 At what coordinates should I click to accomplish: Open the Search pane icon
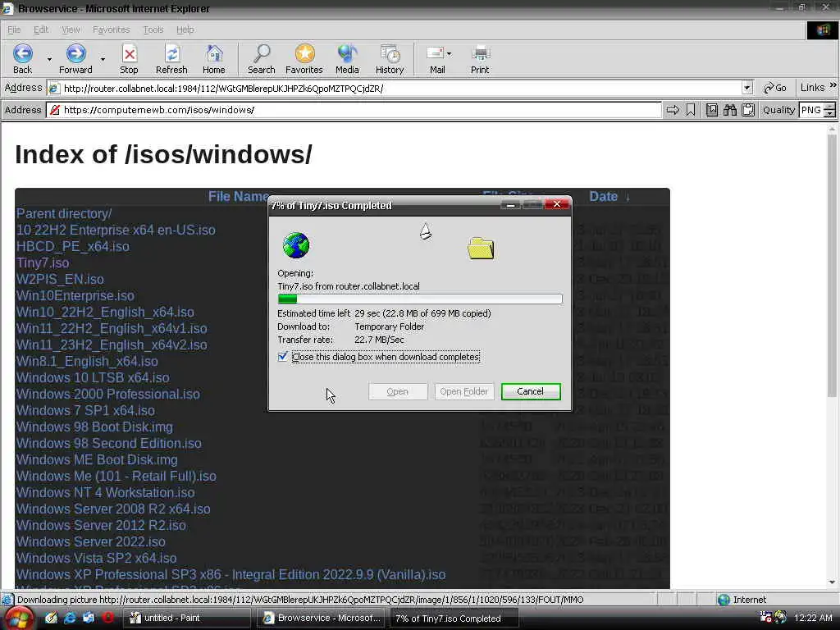pos(262,53)
